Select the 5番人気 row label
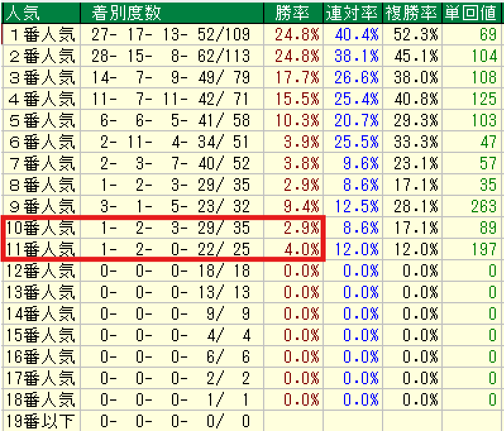 [42, 121]
